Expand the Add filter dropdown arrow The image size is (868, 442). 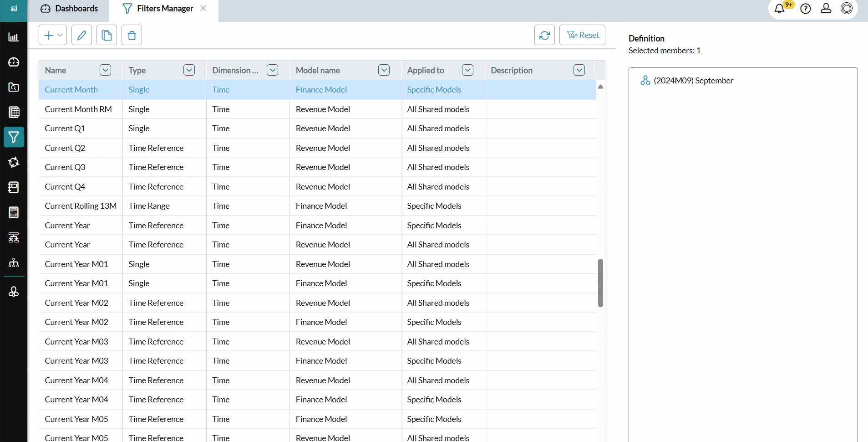point(59,35)
